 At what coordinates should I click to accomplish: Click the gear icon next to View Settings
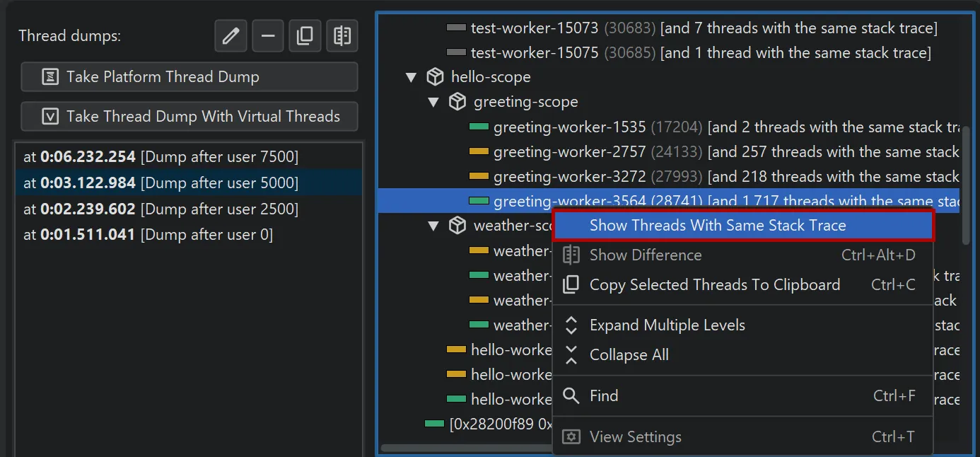(571, 436)
